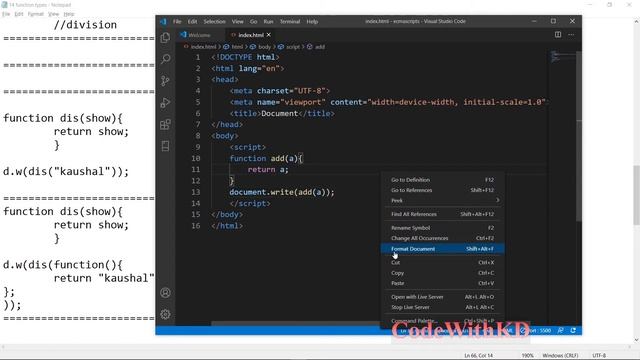Choose Open with Live Server
Viewport: 640px width, 360px height.
point(442,297)
